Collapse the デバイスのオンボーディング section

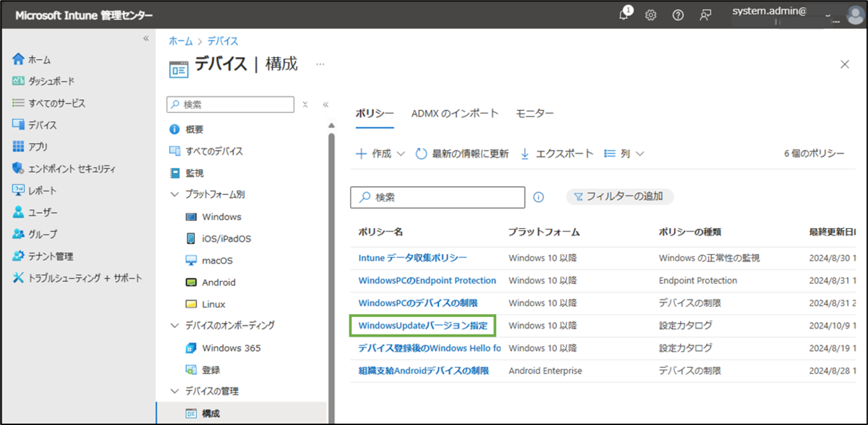coord(174,326)
